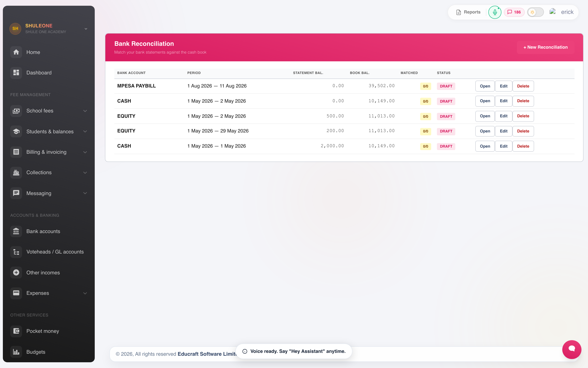Image resolution: width=588 pixels, height=368 pixels.
Task: Activate the green microphone voice button
Action: click(495, 12)
